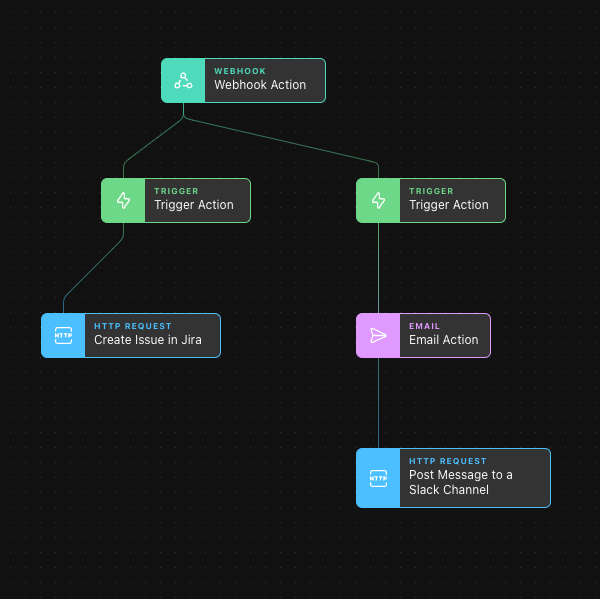
Task: Click the Email node's paper plane icon
Action: point(378,336)
